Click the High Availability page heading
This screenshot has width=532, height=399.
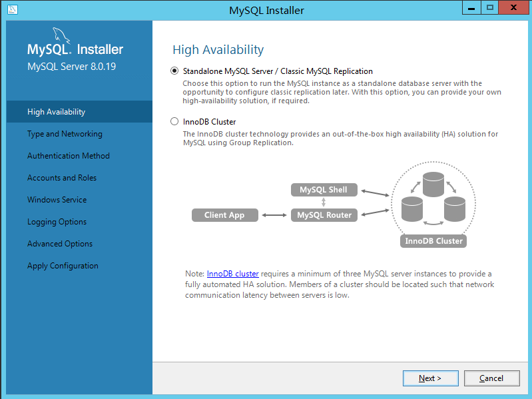pos(218,50)
